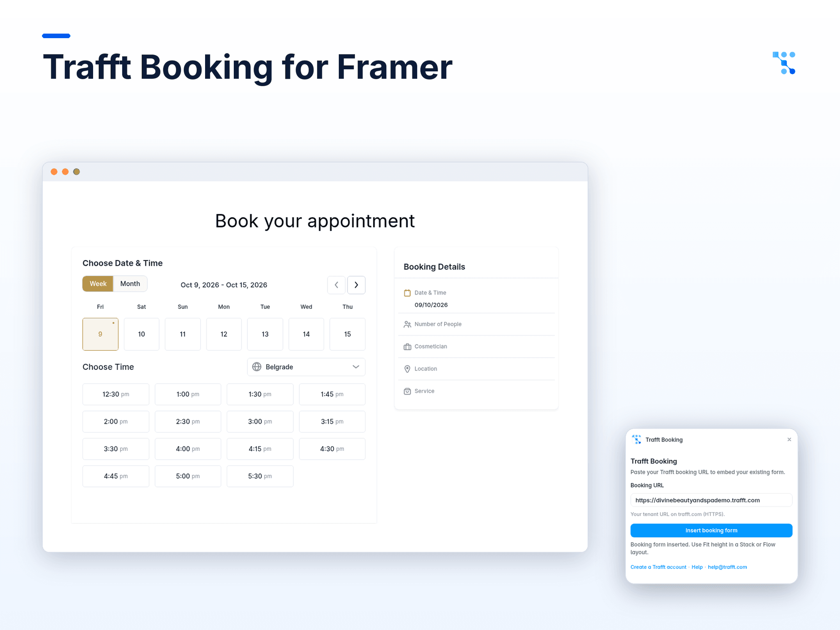Expand timezone list using the chevron arrow

click(356, 367)
